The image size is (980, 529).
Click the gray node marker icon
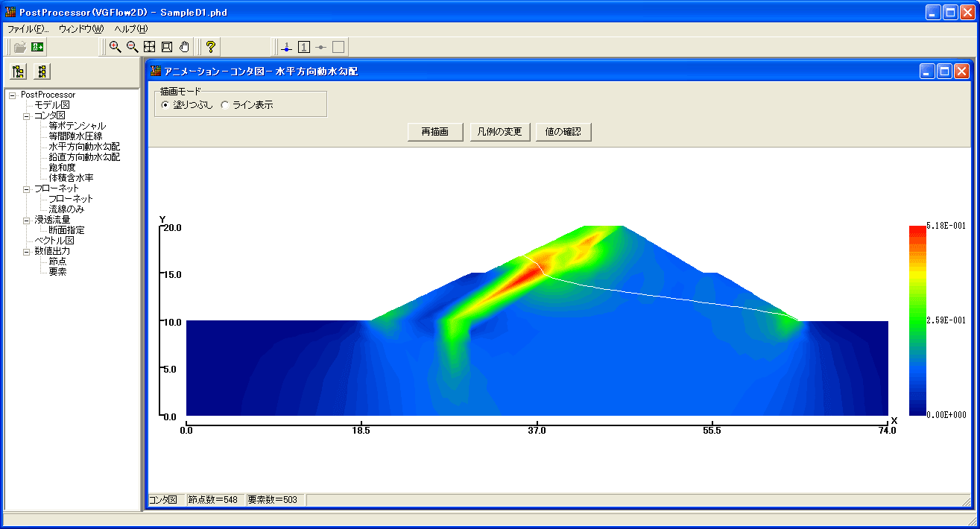coord(321,47)
